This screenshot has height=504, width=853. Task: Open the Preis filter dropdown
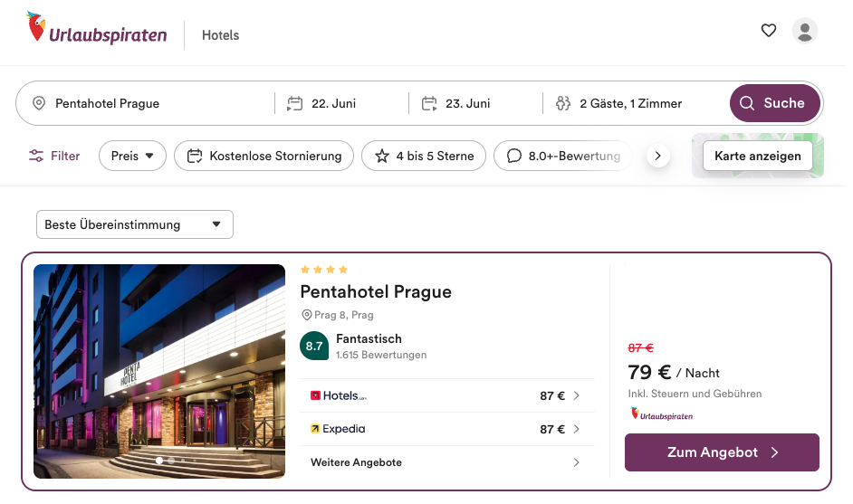coord(132,156)
